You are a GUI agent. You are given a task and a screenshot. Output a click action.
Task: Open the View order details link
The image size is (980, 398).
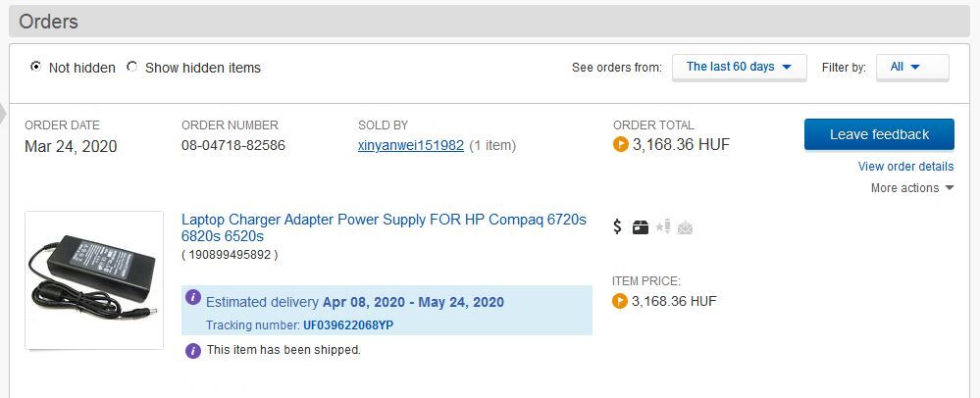tap(905, 167)
